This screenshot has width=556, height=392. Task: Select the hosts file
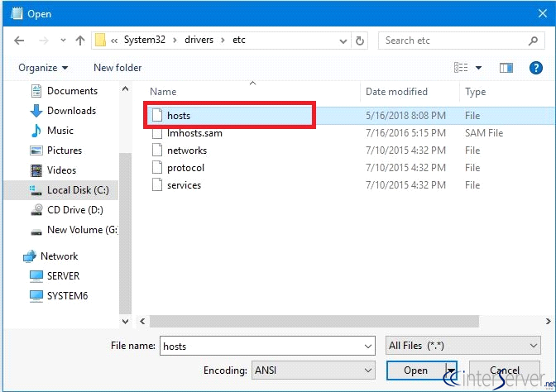pyautogui.click(x=179, y=116)
